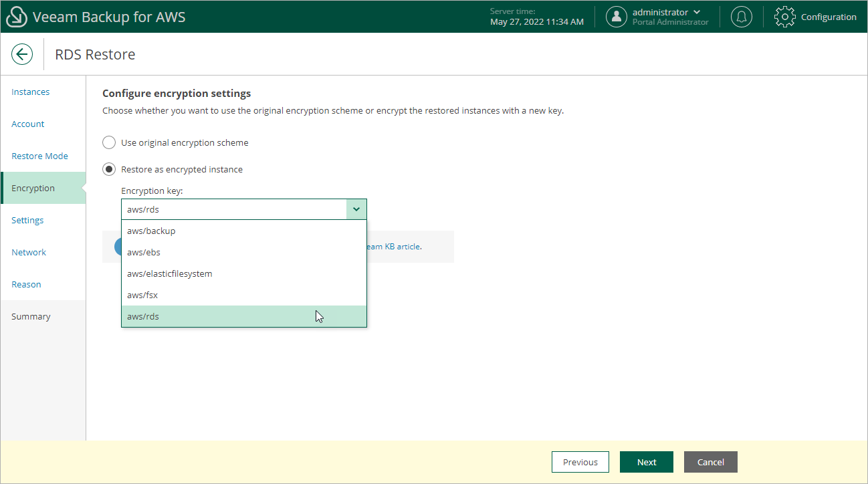Click the administrator user avatar icon
Screen dimensions: 868x484
[617, 17]
